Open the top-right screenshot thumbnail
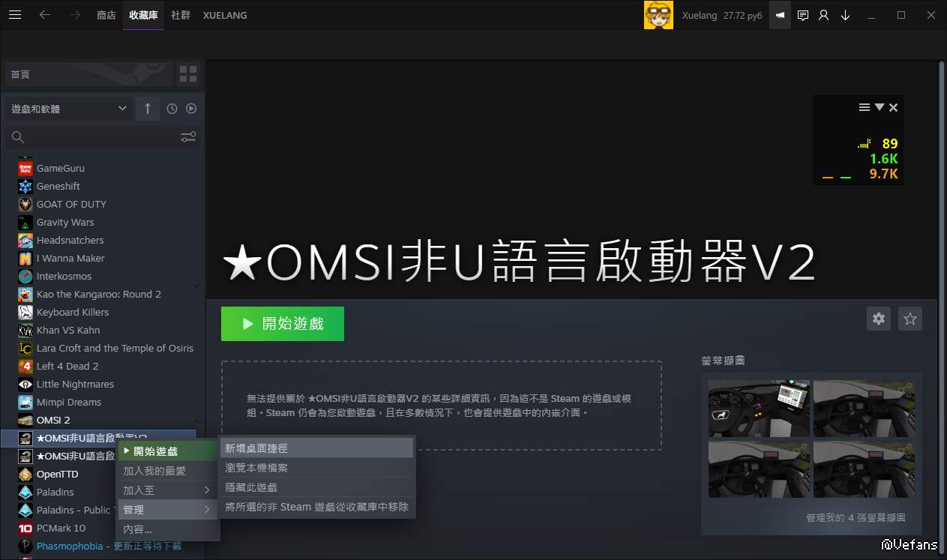The image size is (947, 560). 864,409
